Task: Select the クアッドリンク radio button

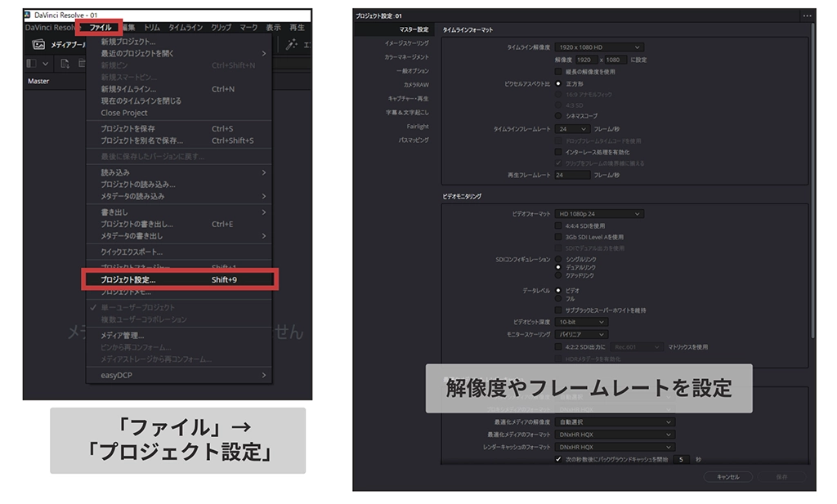Action: [558, 275]
